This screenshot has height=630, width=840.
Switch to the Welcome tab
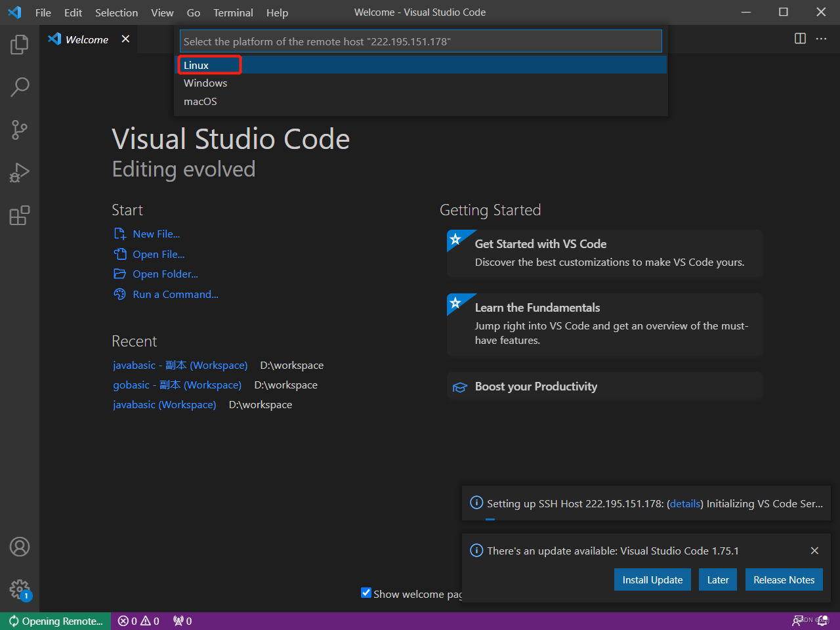point(85,39)
